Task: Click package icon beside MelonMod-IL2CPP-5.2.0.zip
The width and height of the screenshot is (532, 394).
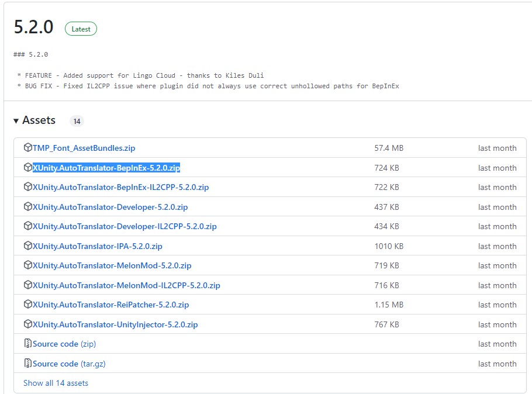Action: click(28, 285)
